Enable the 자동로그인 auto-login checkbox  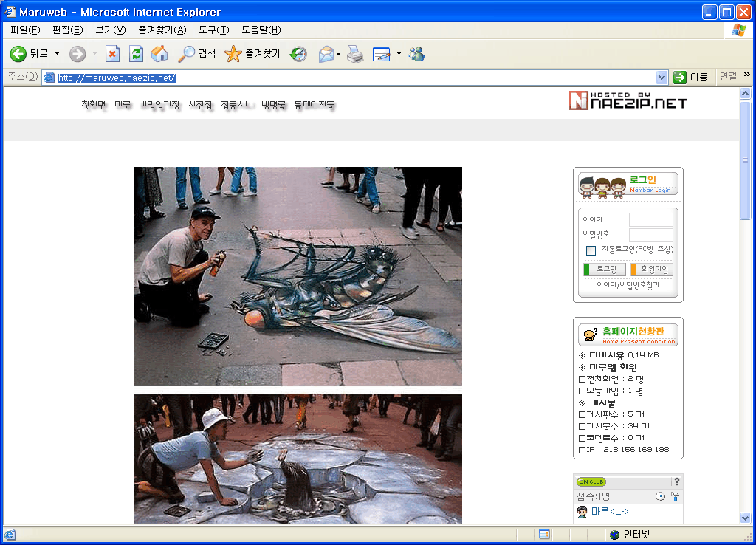click(x=591, y=250)
